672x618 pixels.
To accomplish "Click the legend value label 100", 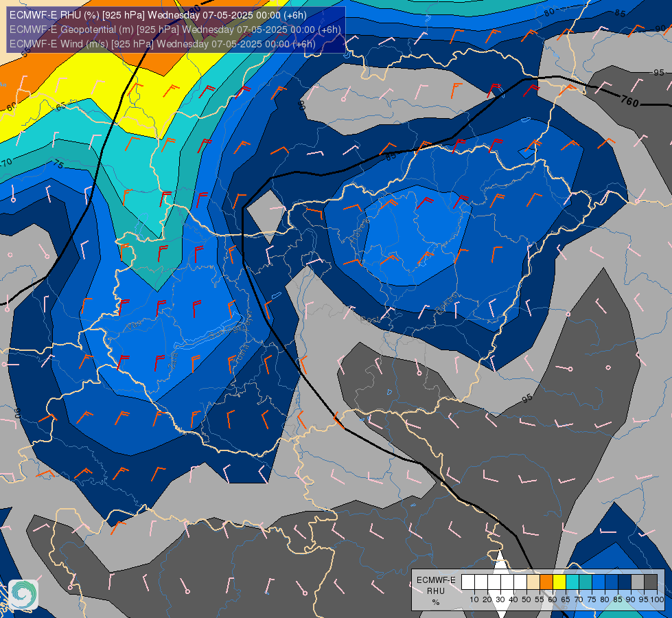I will [657, 599].
